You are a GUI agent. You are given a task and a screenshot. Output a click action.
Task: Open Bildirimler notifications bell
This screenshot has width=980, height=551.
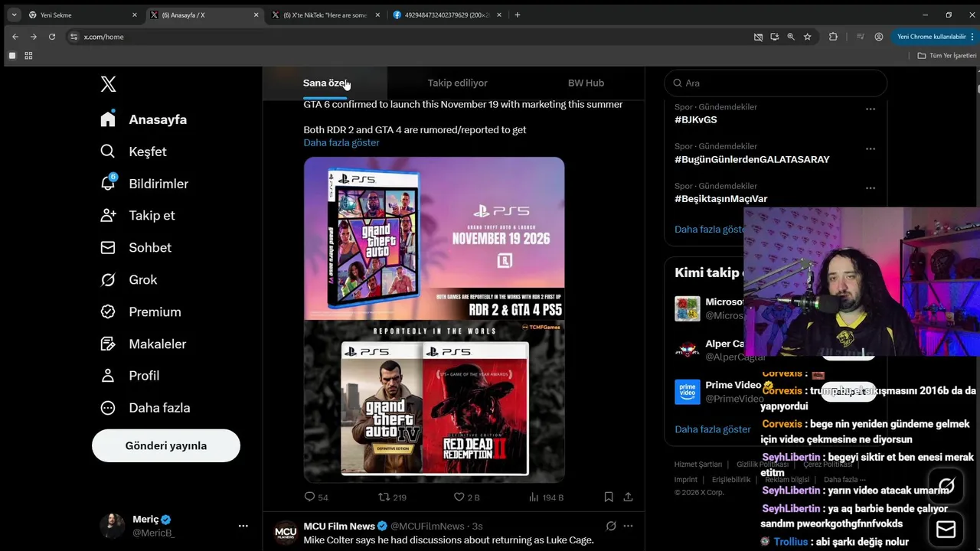[144, 184]
